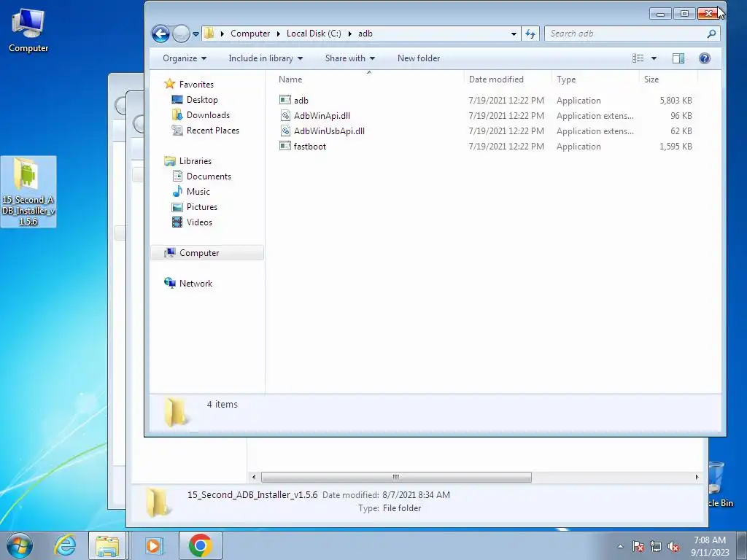The width and height of the screenshot is (747, 560).
Task: Click the horizontal scrollbar in background window
Action: tap(396, 477)
